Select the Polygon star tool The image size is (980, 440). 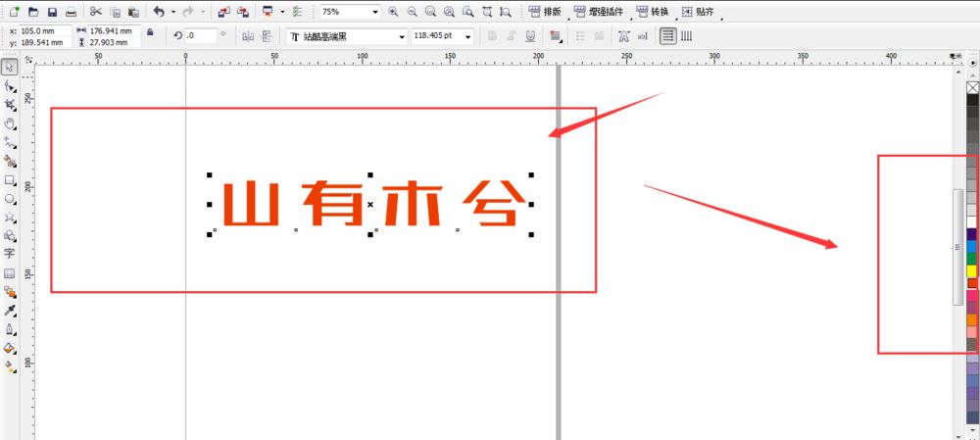[10, 217]
